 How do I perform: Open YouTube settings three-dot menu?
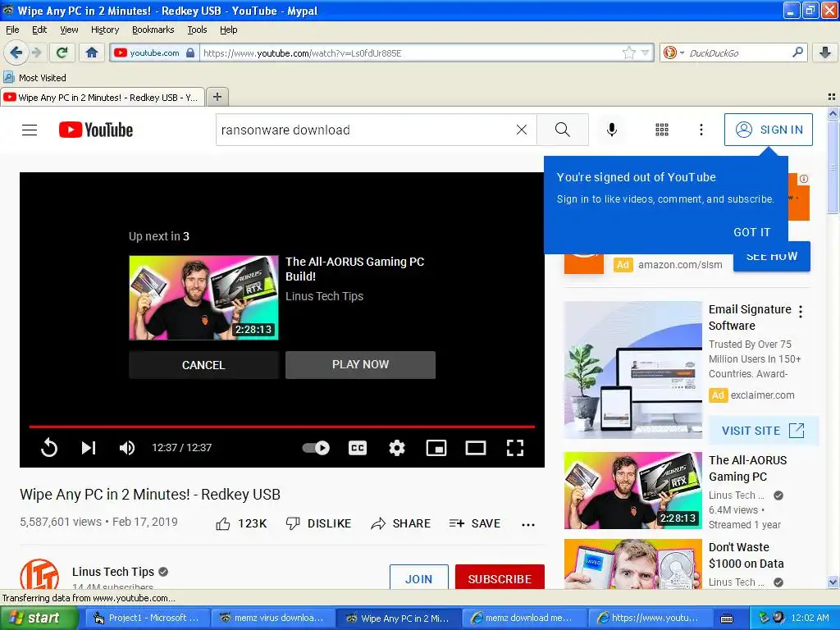click(x=701, y=130)
